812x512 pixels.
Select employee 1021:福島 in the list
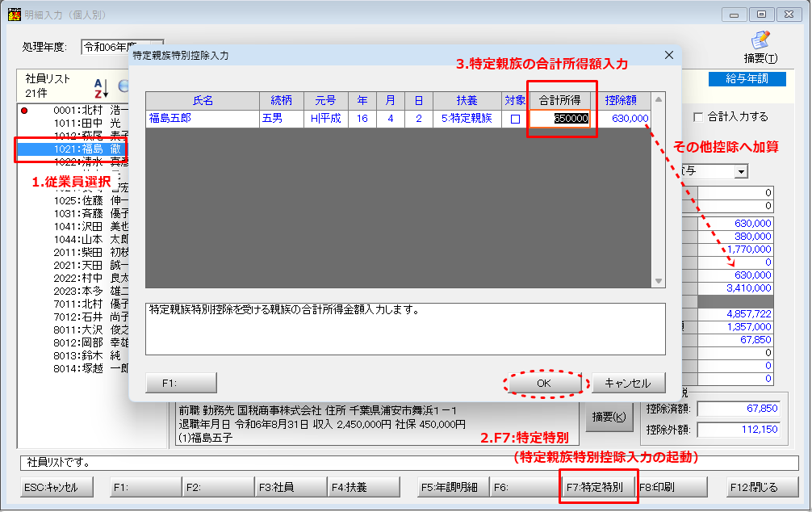pyautogui.click(x=73, y=149)
